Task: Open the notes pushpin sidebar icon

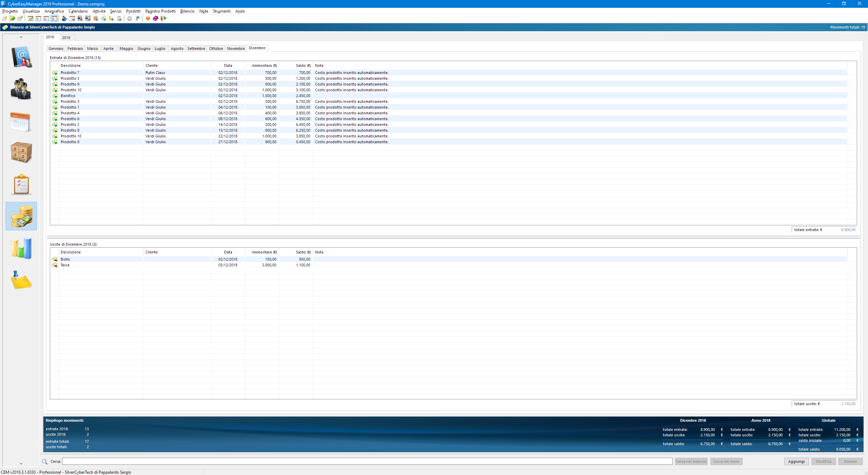Action: click(x=21, y=280)
